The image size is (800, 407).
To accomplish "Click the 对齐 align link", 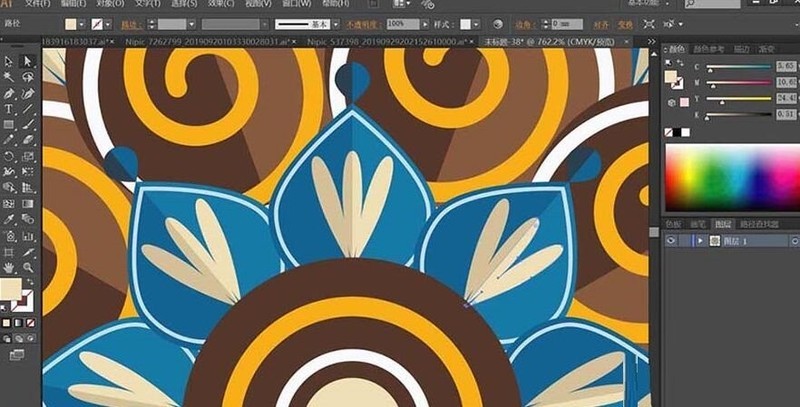I will (601, 24).
